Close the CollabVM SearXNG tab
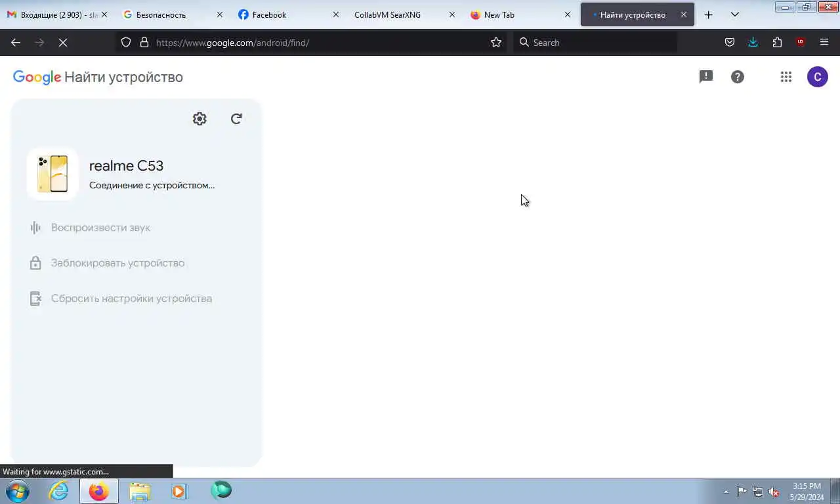Viewport: 840px width, 504px height. point(452,14)
